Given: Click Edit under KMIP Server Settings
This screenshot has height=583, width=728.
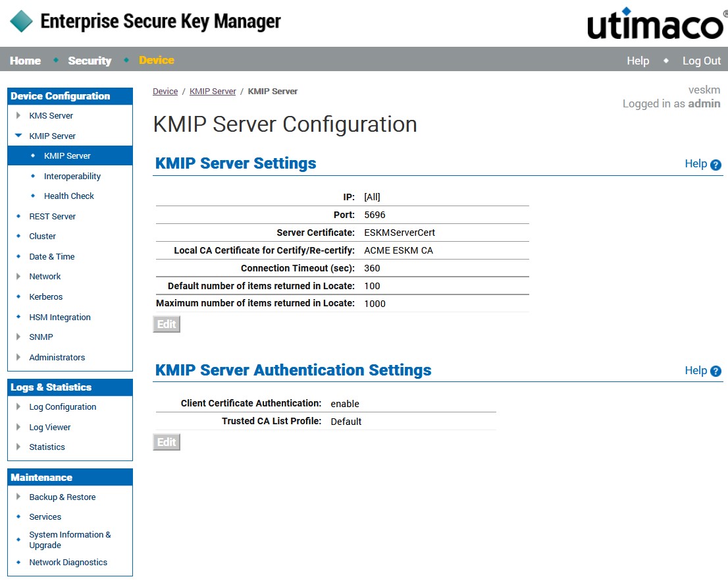Looking at the screenshot, I should click(167, 324).
